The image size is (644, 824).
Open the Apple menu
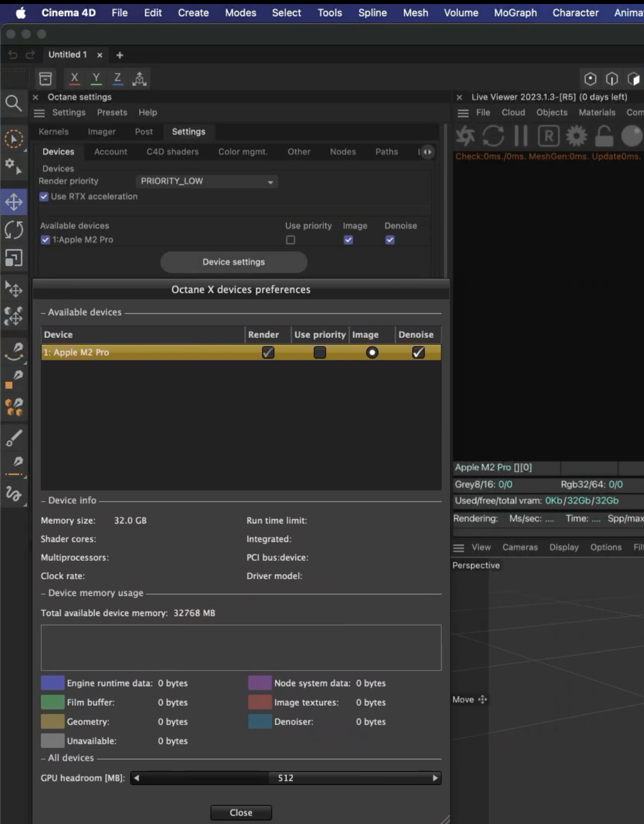21,13
